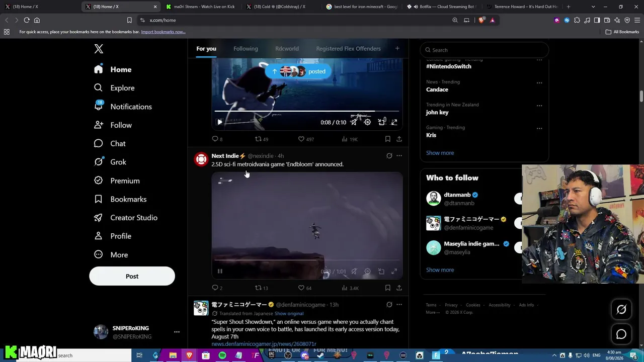The width and height of the screenshot is (644, 362).
Task: Open more options for #NintendoSwitch trend
Action: coord(539,60)
